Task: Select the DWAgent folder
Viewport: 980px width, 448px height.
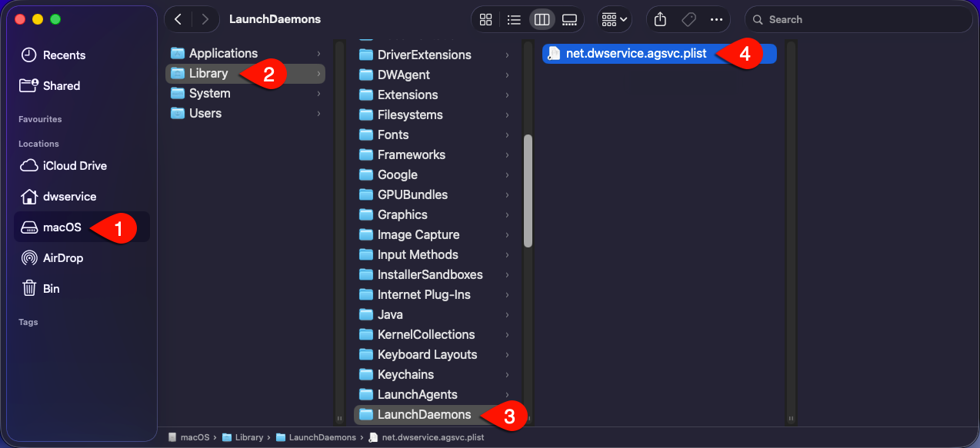Action: [435, 75]
